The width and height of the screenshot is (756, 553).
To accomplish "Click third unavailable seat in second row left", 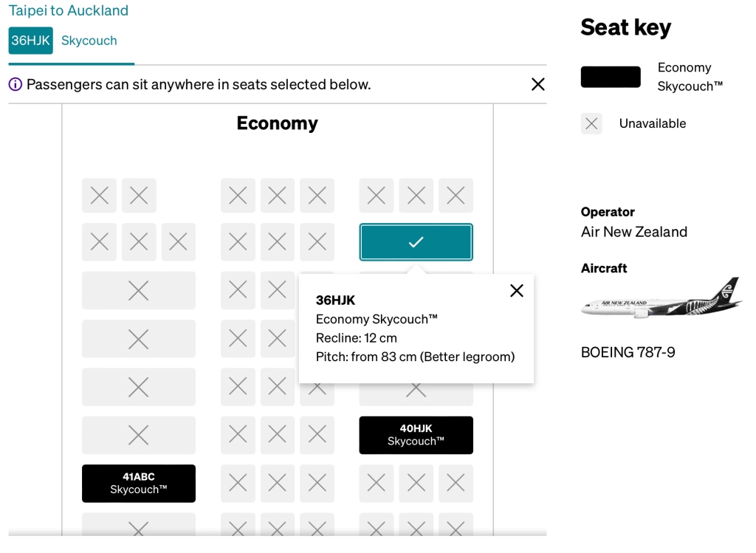I will click(179, 242).
